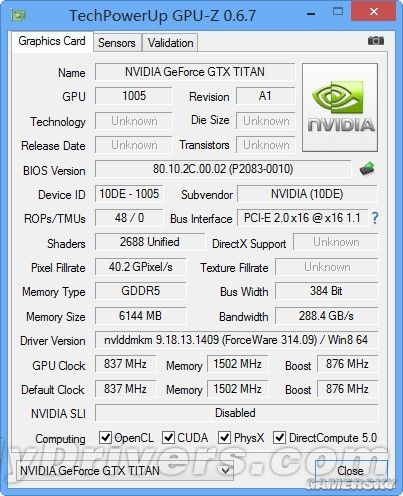Click the GPU-Z title bar app icon
The width and height of the screenshot is (403, 496).
[18, 15]
